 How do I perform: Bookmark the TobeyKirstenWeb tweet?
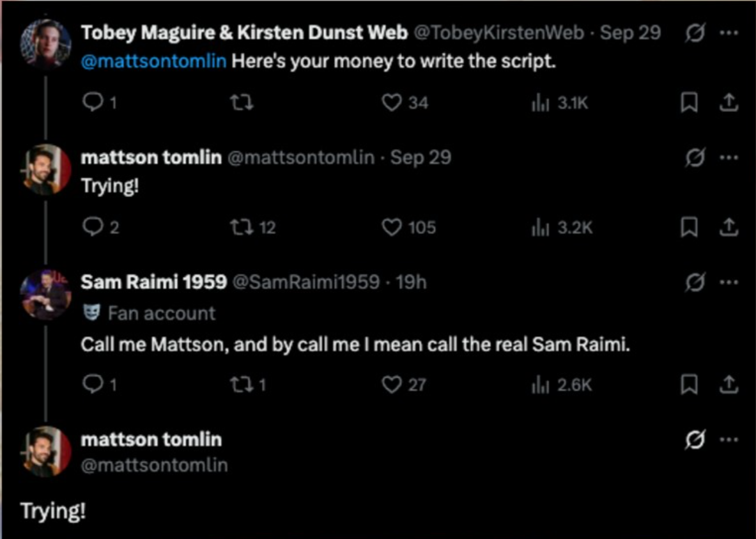(688, 103)
